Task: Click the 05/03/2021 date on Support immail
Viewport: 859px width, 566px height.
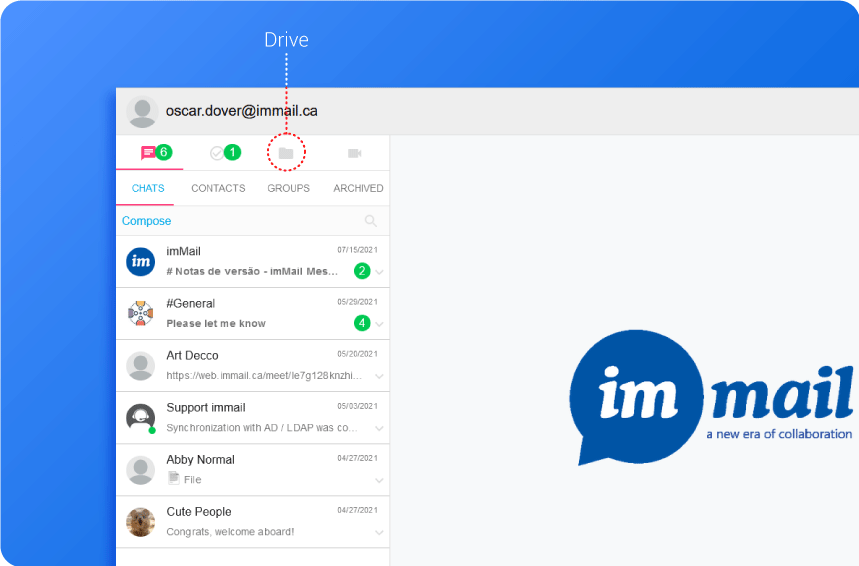Action: point(357,406)
